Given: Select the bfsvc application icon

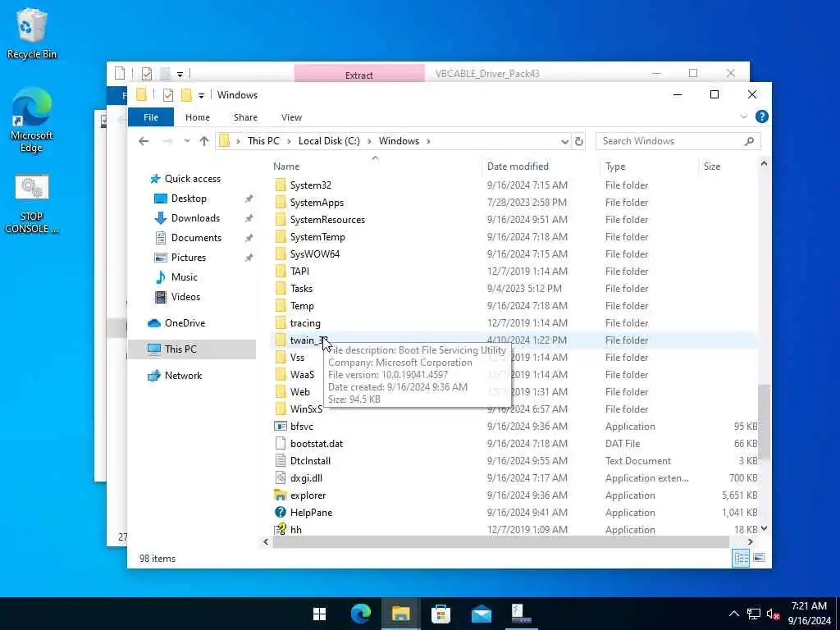Looking at the screenshot, I should point(281,427).
